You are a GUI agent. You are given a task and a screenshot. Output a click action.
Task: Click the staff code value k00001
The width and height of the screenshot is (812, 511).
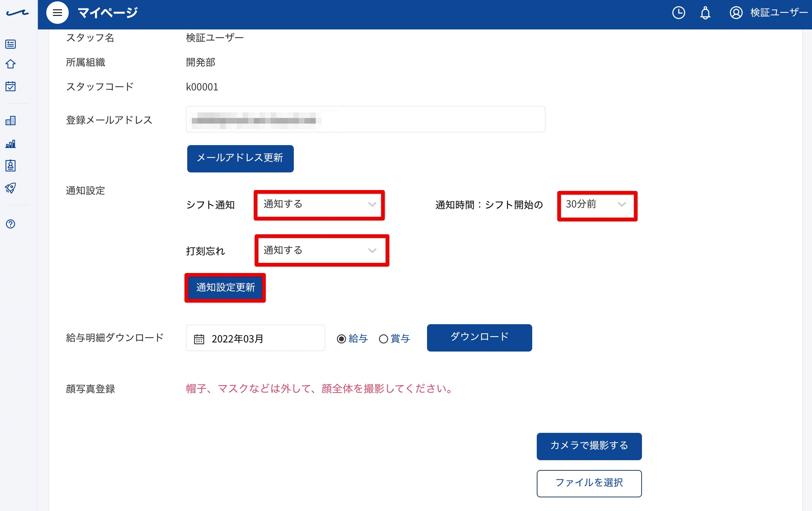202,87
